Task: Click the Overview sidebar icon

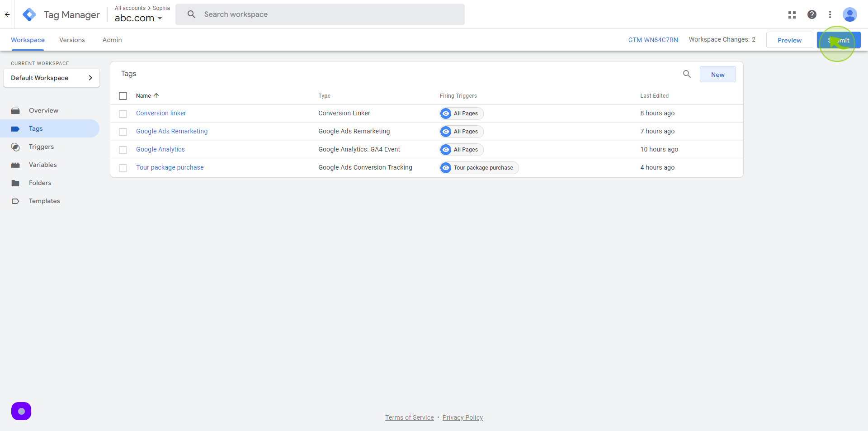Action: 15,110
